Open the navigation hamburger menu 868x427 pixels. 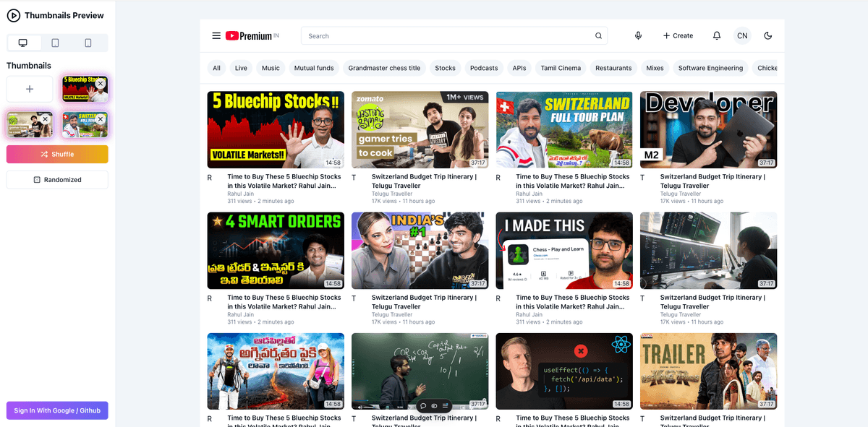[216, 35]
